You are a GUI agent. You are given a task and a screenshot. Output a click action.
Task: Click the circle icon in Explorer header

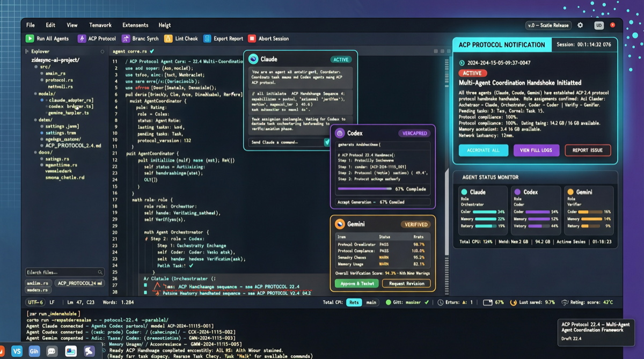coord(103,52)
